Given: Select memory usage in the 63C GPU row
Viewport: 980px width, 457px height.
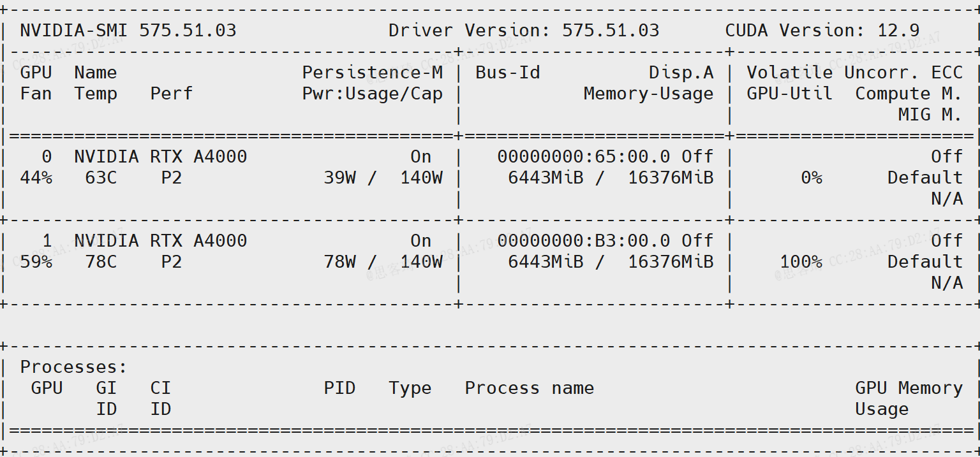Looking at the screenshot, I should (611, 178).
